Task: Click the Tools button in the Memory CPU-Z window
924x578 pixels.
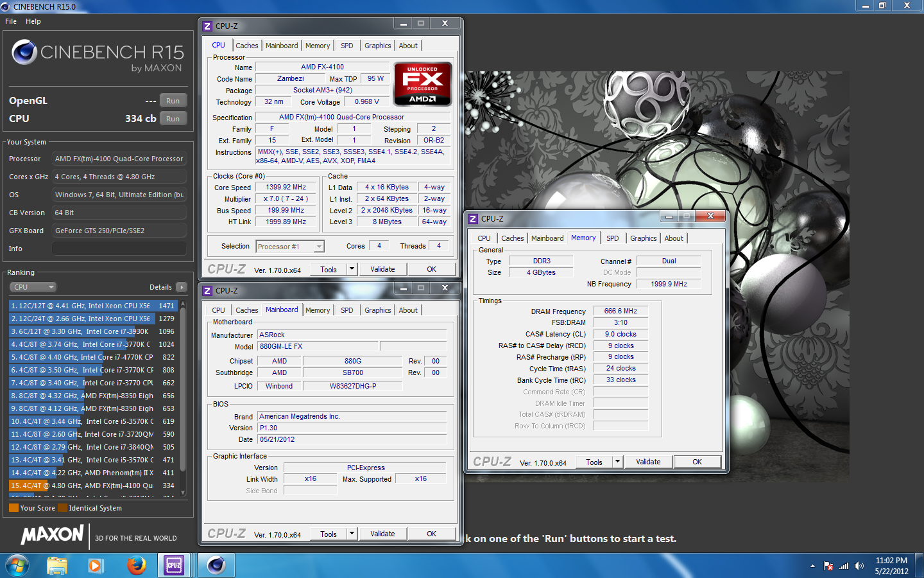Action: point(594,462)
